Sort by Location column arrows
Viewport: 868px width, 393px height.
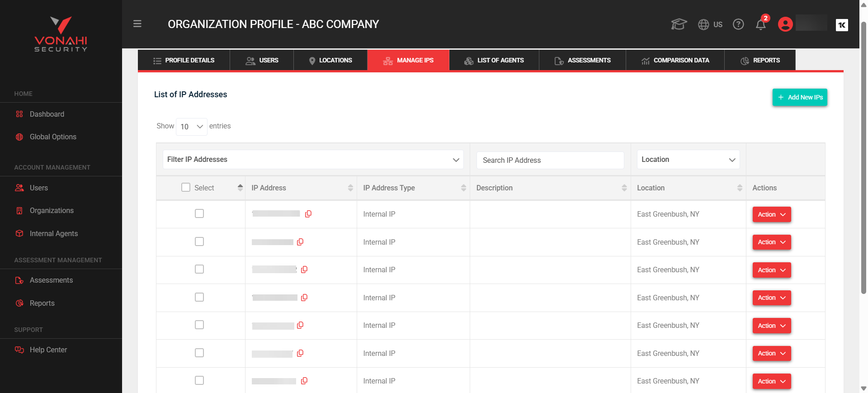740,188
